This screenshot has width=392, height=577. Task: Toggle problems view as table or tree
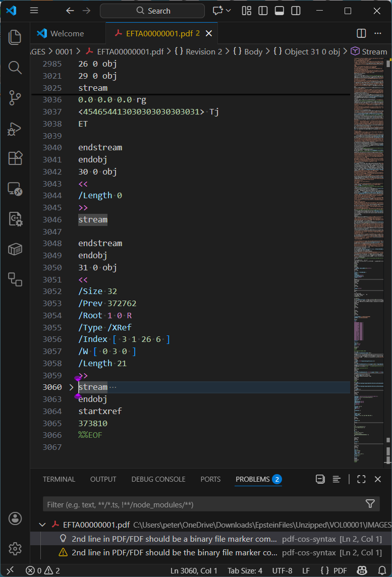pyautogui.click(x=337, y=479)
